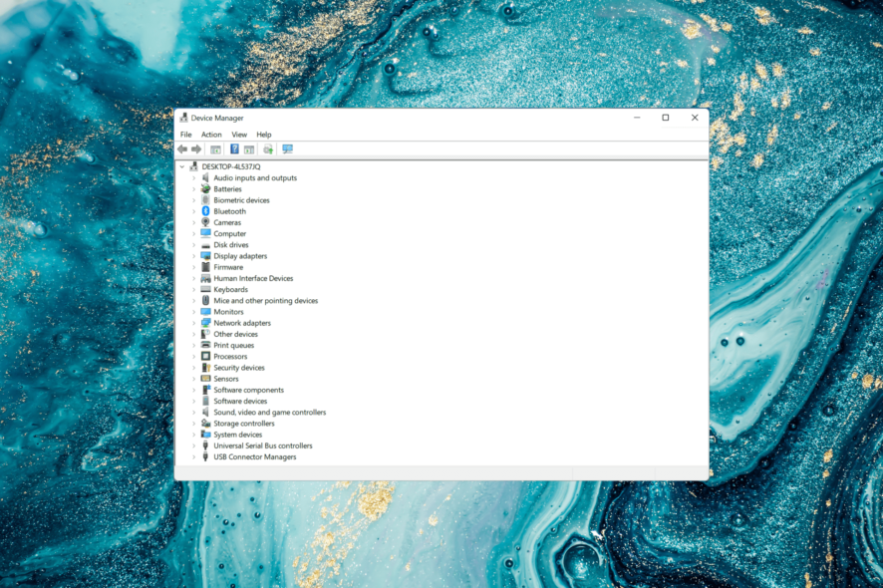Open the File menu
Image resolution: width=883 pixels, height=588 pixels.
[x=185, y=134]
